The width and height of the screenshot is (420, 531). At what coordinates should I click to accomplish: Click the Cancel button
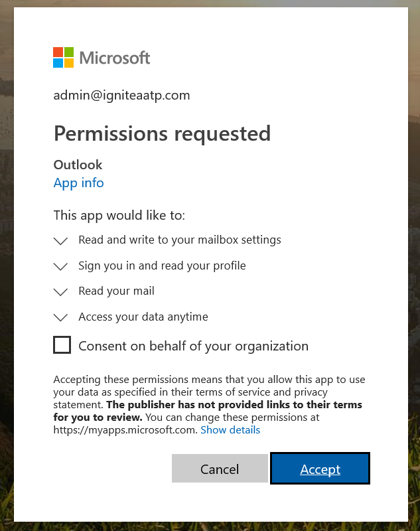tap(220, 469)
